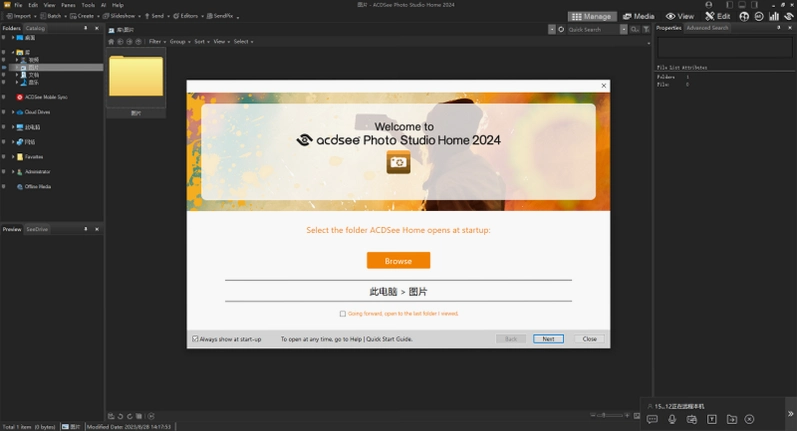Click the chat icon in the remote control bar

652,419
